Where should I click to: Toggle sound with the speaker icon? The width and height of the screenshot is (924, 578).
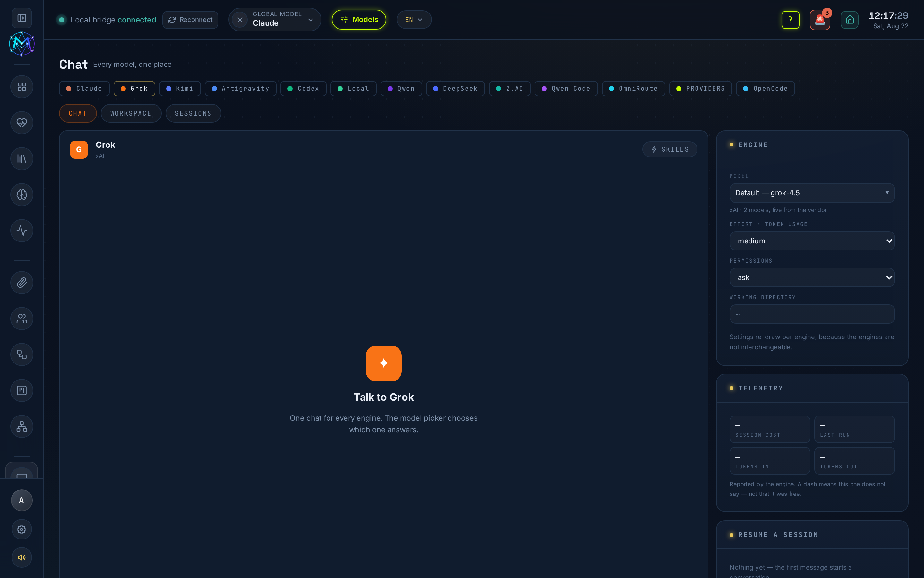coord(22,557)
